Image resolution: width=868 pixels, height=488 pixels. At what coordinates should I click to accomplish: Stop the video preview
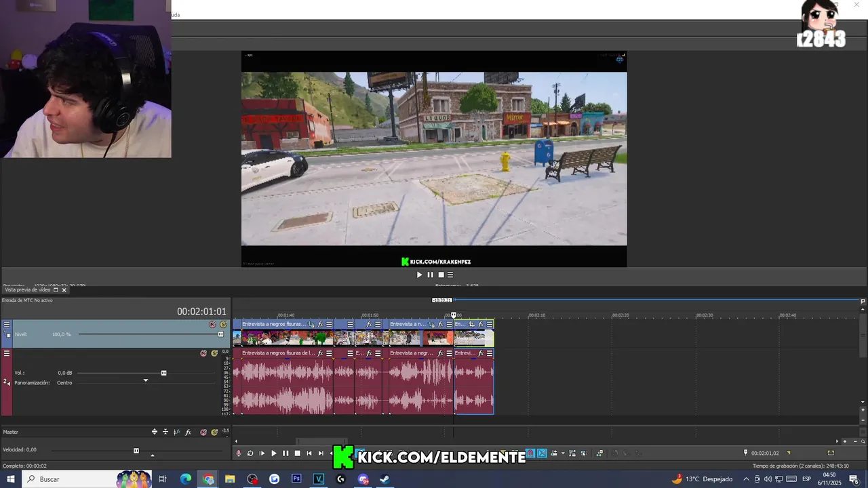[441, 274]
